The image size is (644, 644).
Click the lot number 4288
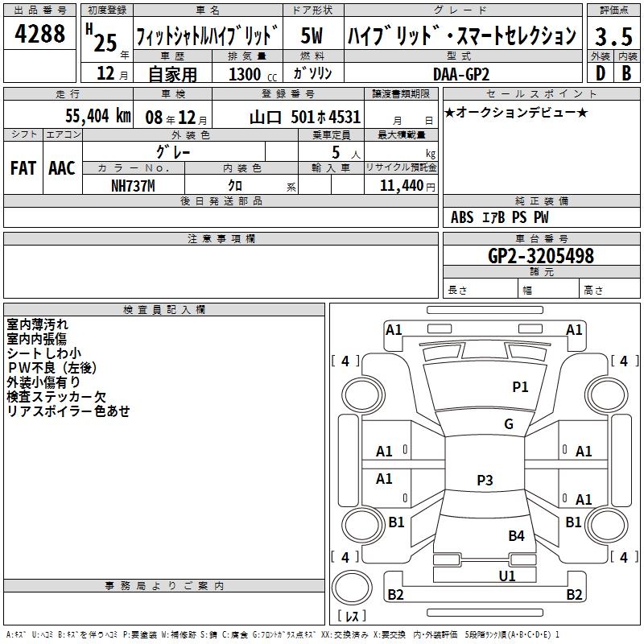[x=41, y=35]
